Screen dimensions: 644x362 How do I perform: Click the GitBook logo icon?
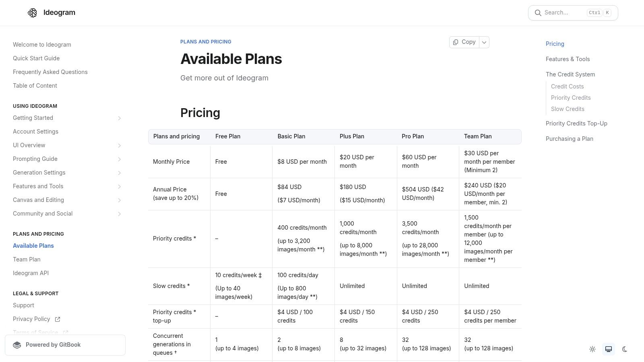click(17, 345)
